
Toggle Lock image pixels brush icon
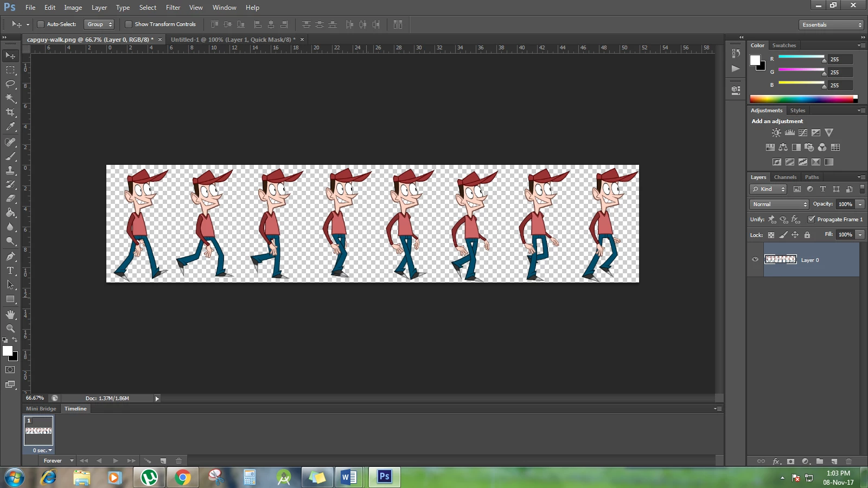point(783,235)
